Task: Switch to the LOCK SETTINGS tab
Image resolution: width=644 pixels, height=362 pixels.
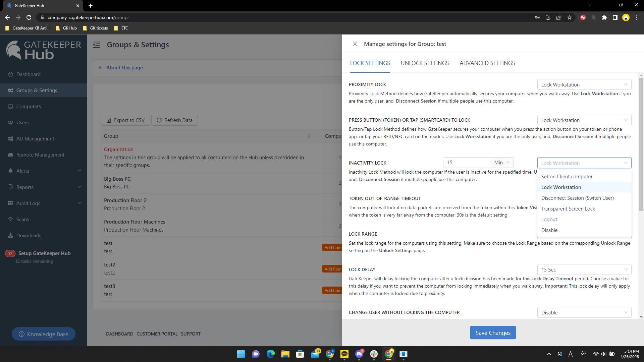Action: click(x=370, y=63)
